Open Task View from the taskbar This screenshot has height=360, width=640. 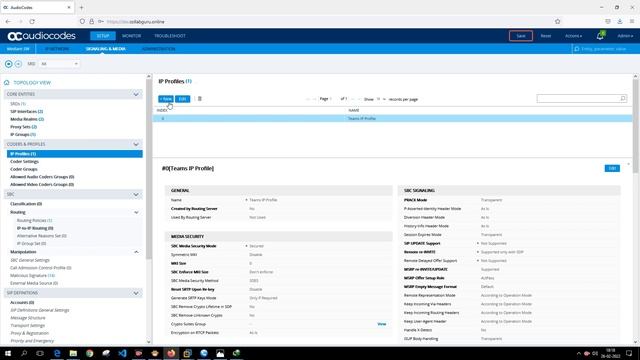point(40,353)
